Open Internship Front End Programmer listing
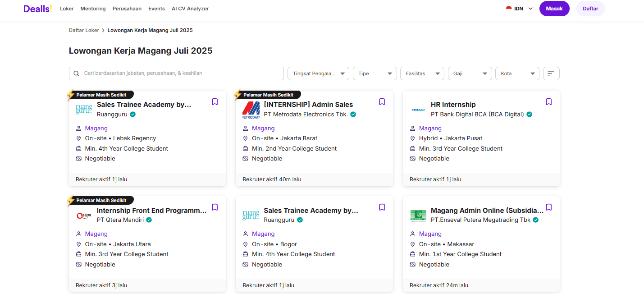Screen dimensions: 644x294 [152, 210]
